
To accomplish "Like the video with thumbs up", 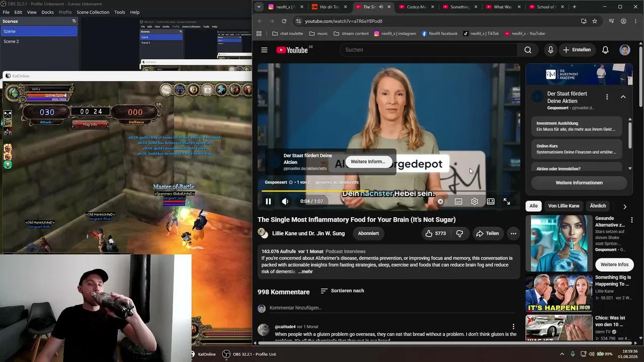I will (x=436, y=233).
